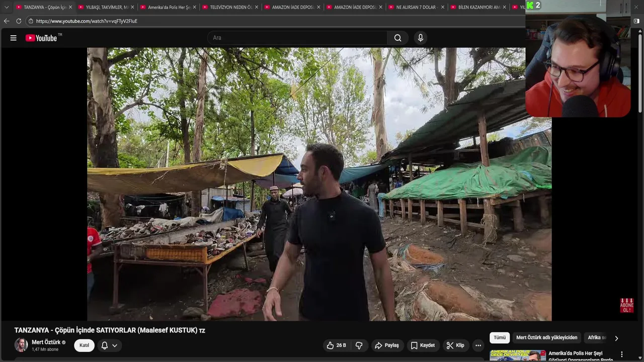
Task: Reload the current page
Action: click(x=19, y=21)
